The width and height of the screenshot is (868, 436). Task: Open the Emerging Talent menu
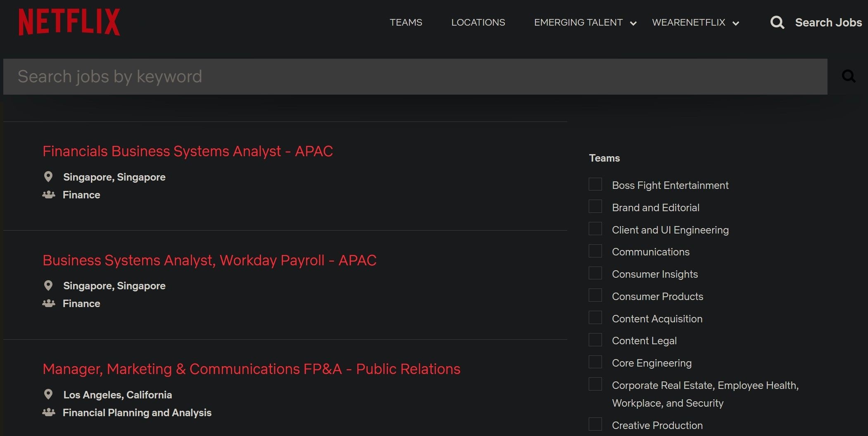pos(578,22)
